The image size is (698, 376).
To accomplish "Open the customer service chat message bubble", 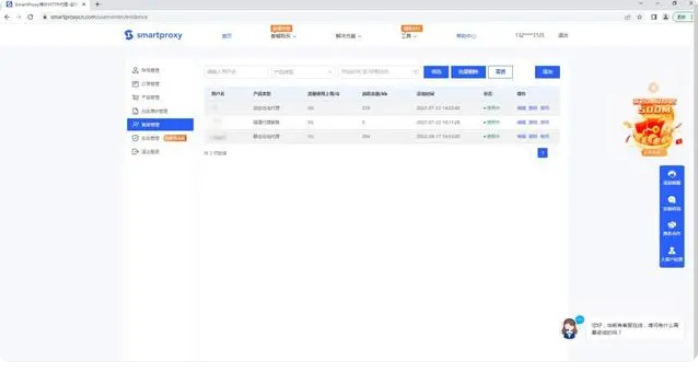I will 635,329.
